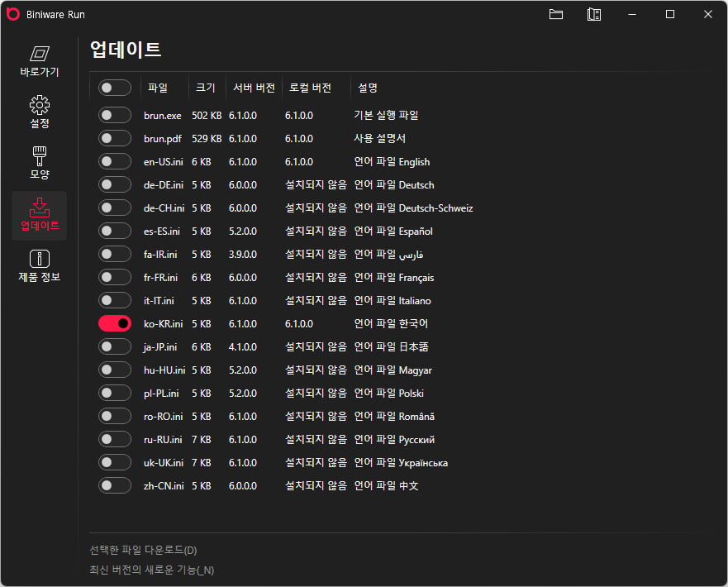Image resolution: width=728 pixels, height=587 pixels.
Task: Select the brun.pdf file name
Action: 163,139
